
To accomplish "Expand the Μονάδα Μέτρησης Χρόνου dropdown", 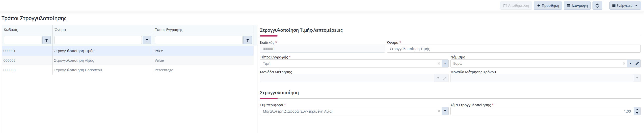I will click(x=637, y=78).
